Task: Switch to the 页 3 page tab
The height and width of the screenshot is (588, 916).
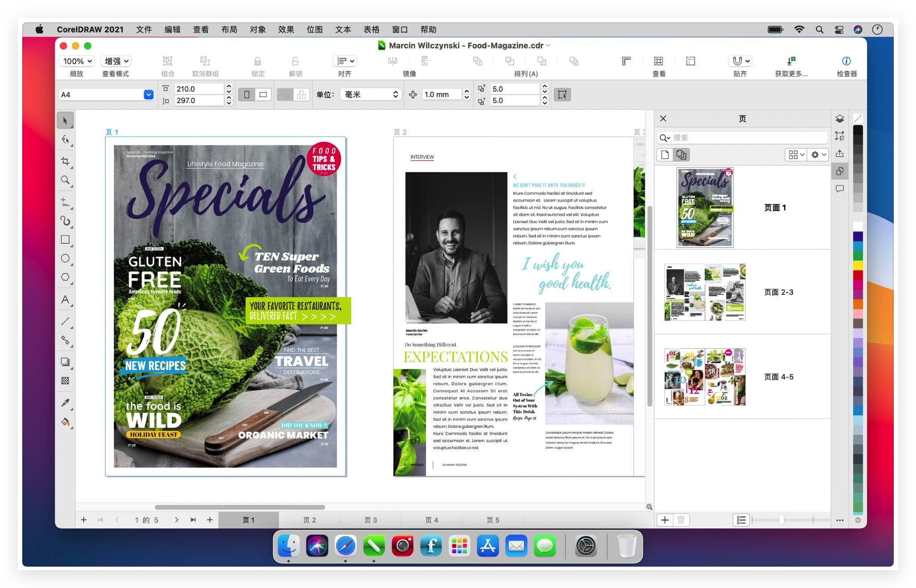Action: (370, 520)
